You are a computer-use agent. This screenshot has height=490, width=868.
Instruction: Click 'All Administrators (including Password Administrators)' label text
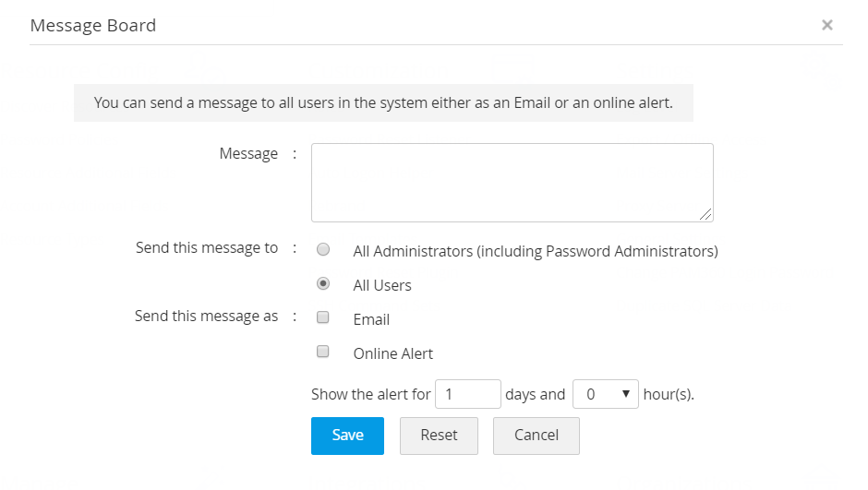click(x=536, y=251)
